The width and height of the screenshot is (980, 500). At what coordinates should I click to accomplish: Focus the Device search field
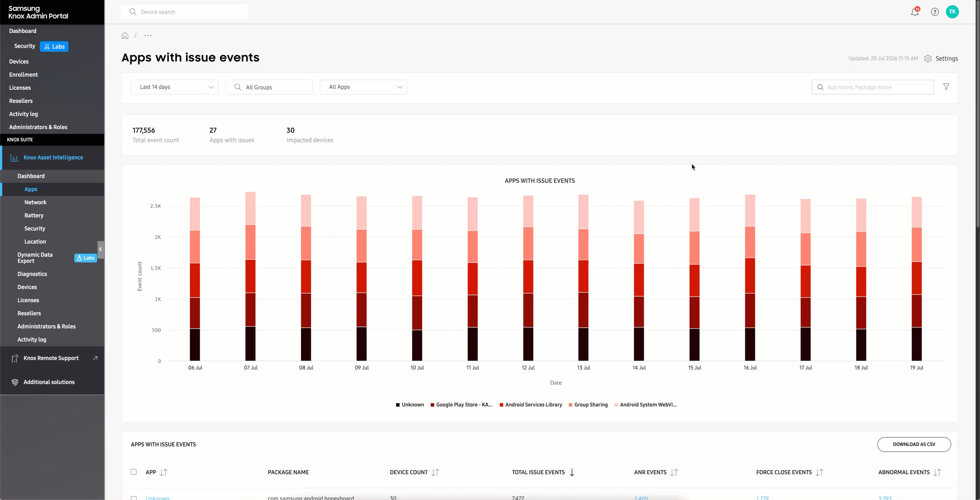tap(184, 12)
